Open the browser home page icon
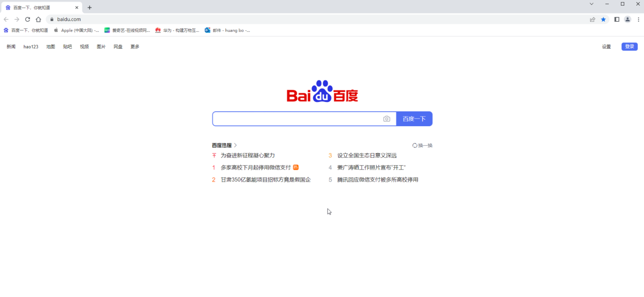Image resolution: width=644 pixels, height=297 pixels. pyautogui.click(x=38, y=19)
